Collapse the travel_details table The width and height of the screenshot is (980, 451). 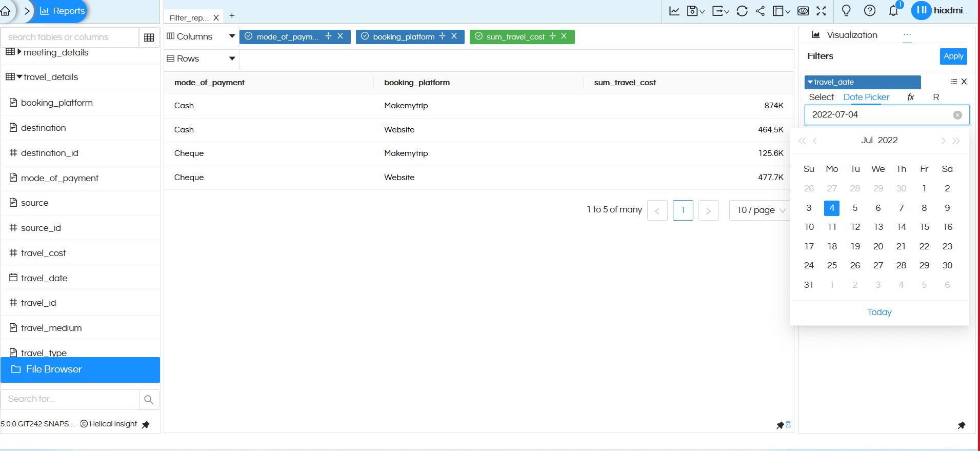point(19,77)
